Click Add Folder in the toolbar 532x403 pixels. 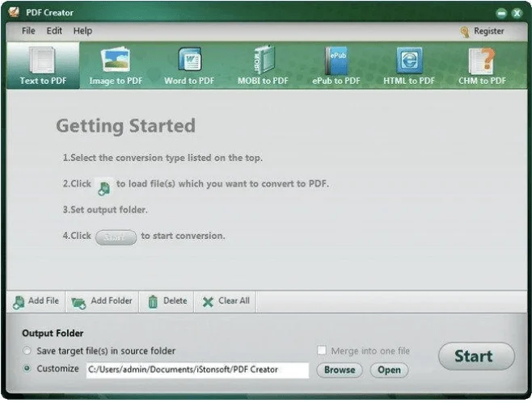click(x=102, y=301)
